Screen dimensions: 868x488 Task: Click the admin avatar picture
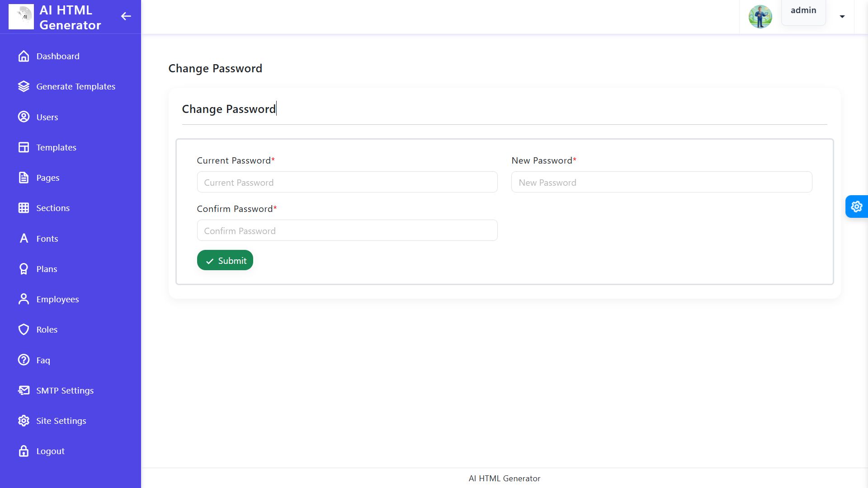760,17
